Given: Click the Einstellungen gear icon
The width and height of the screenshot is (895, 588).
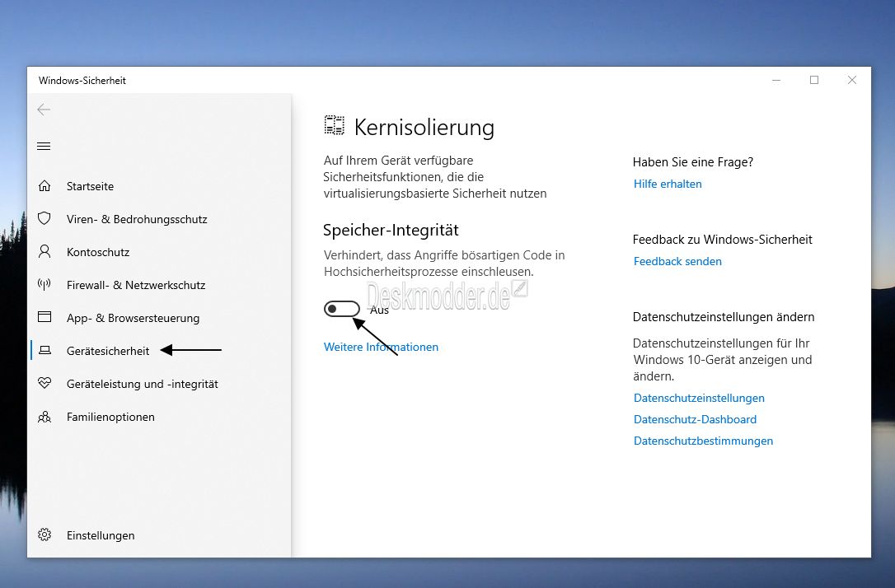Looking at the screenshot, I should click(45, 535).
